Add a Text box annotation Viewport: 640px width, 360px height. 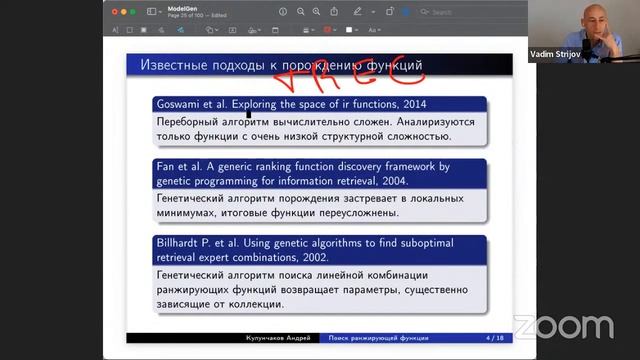point(232,30)
